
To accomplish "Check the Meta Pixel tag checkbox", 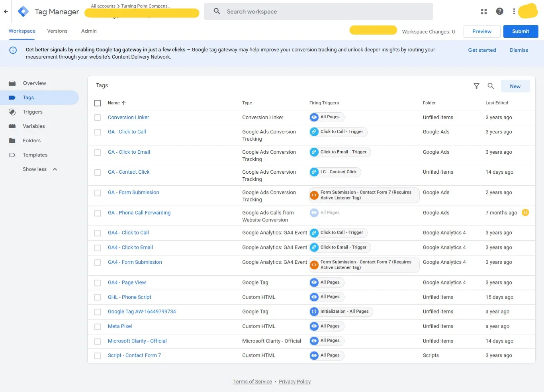I will coord(98,327).
